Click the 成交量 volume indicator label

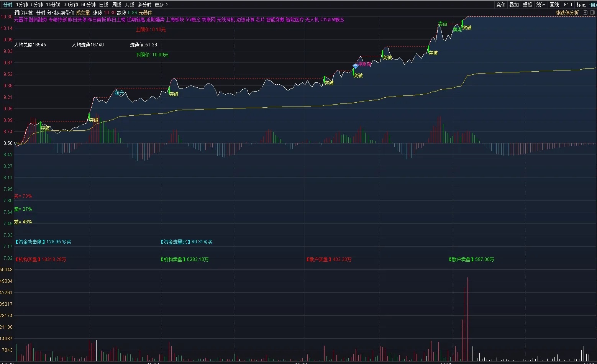tap(83, 13)
